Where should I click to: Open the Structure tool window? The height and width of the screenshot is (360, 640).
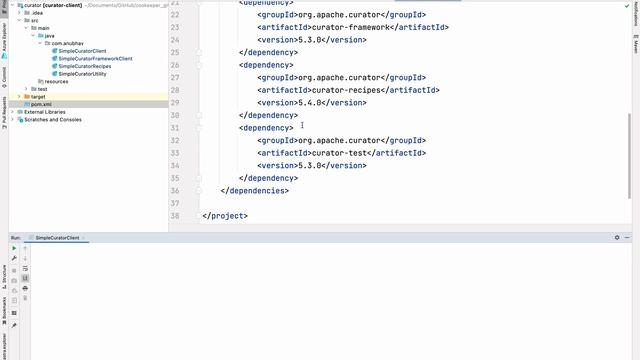tap(4, 277)
